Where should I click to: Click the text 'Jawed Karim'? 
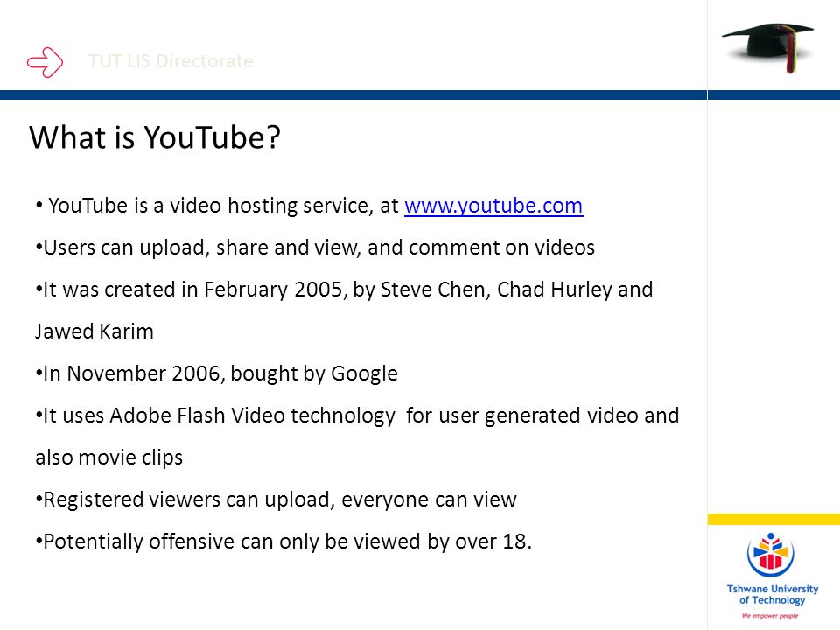(94, 332)
